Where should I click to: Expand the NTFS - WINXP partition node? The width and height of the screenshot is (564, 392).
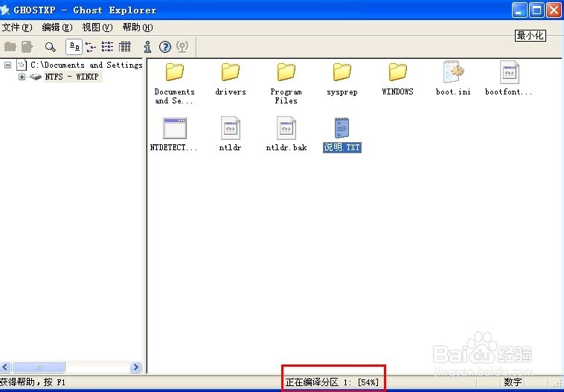point(22,77)
